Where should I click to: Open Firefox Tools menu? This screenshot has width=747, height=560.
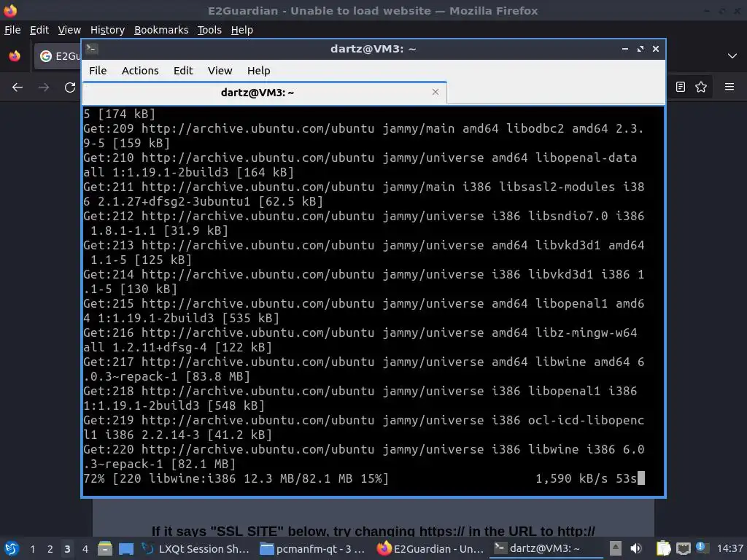point(209,30)
